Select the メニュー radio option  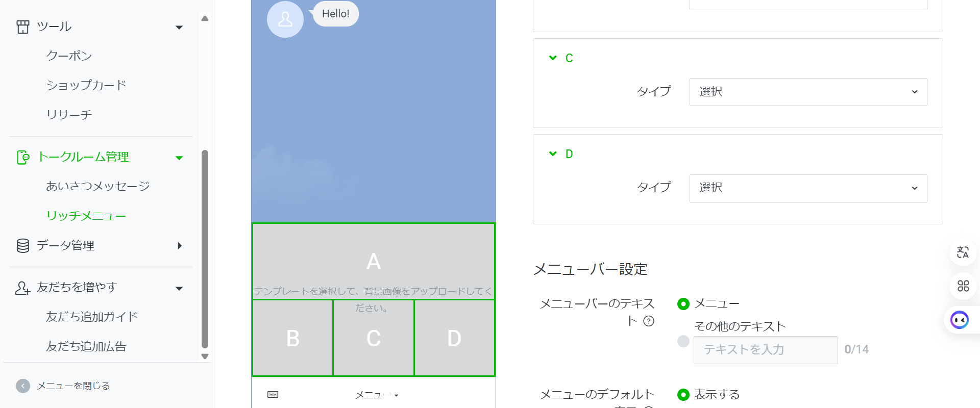tap(683, 304)
